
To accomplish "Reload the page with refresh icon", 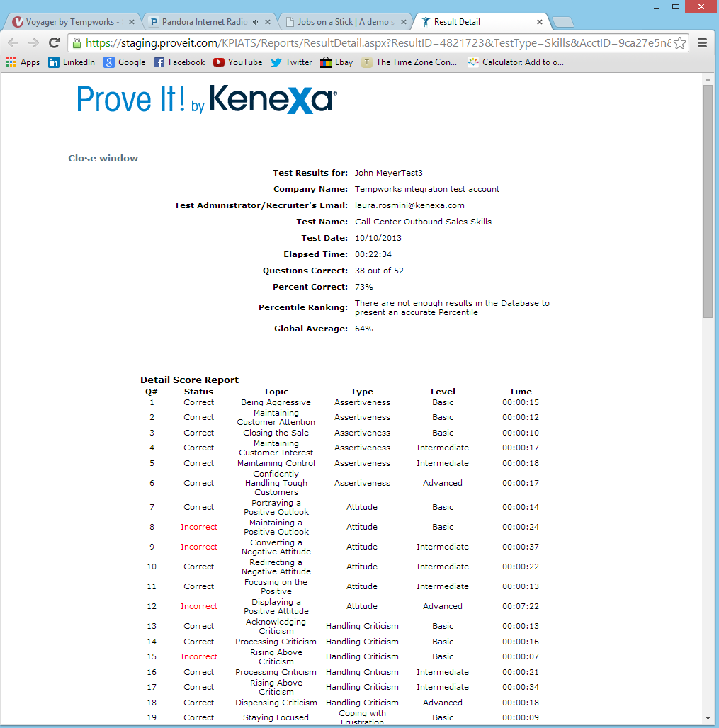I will [x=55, y=43].
